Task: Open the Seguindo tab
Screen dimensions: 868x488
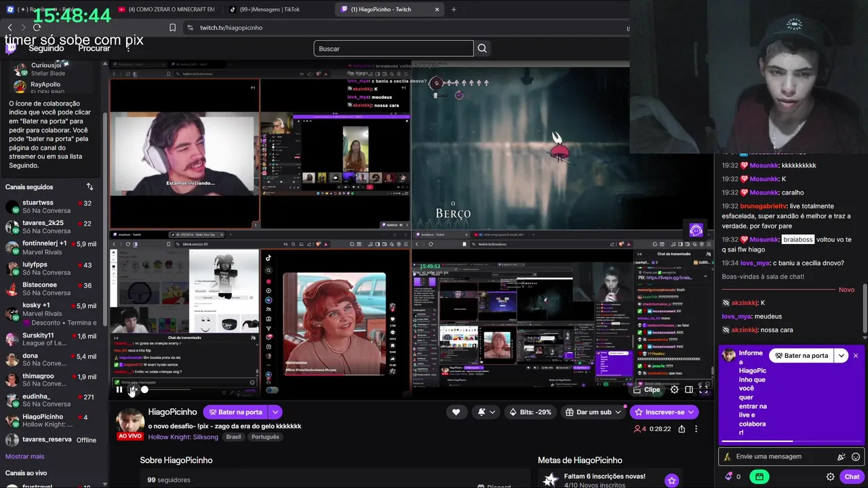Action: coord(46,49)
